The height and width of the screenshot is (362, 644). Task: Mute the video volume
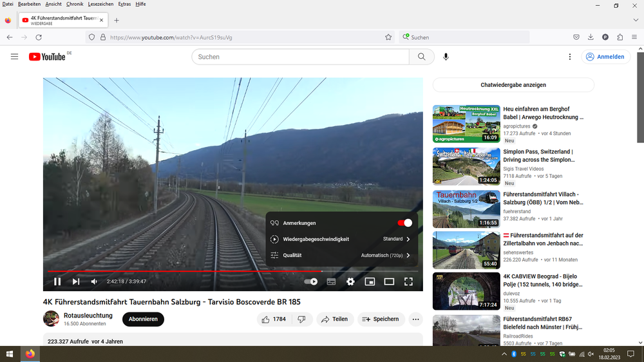[94, 281]
